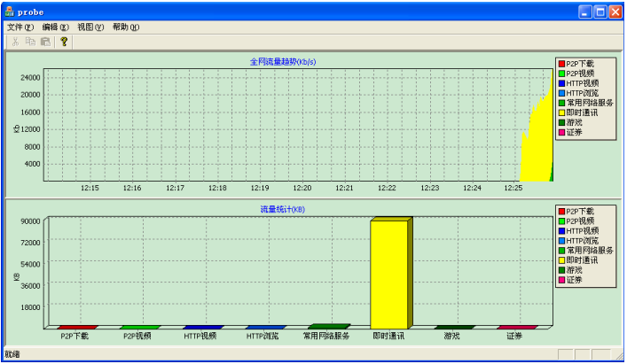Maximize the probe window
Image resolution: width=627 pixels, height=364 pixels.
[x=600, y=12]
